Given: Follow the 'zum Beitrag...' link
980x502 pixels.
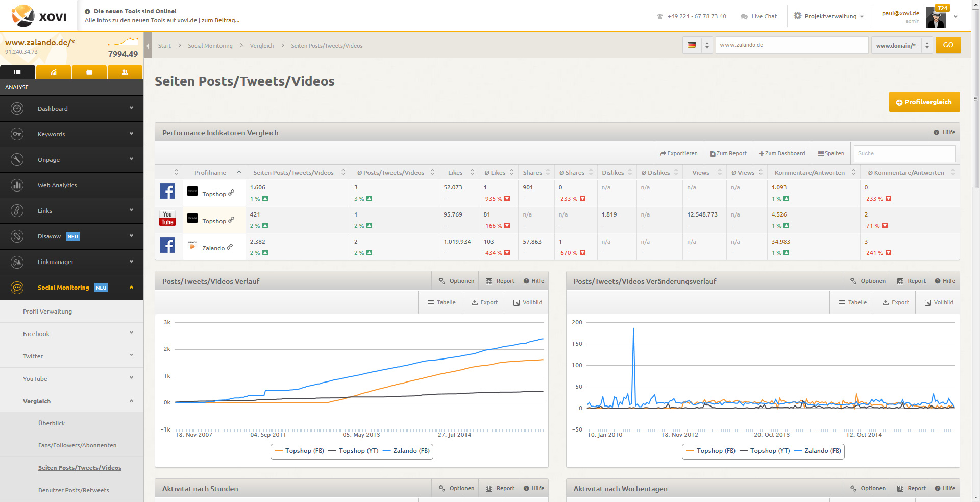Looking at the screenshot, I should point(220,20).
